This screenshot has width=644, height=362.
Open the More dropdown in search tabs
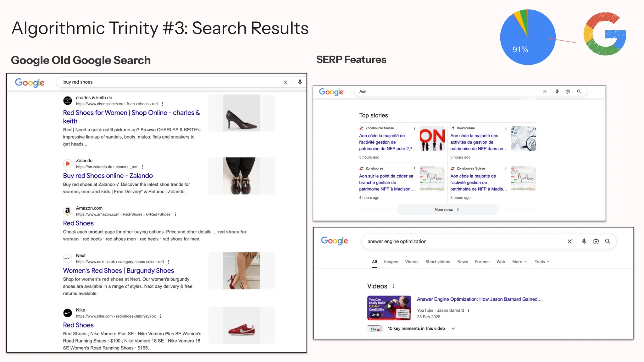pos(519,262)
